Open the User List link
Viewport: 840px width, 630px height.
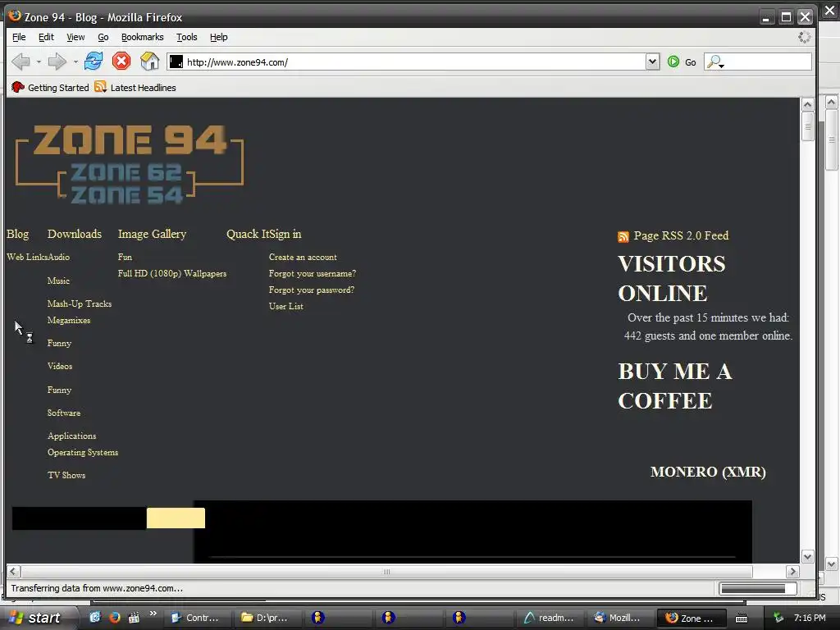click(x=286, y=307)
